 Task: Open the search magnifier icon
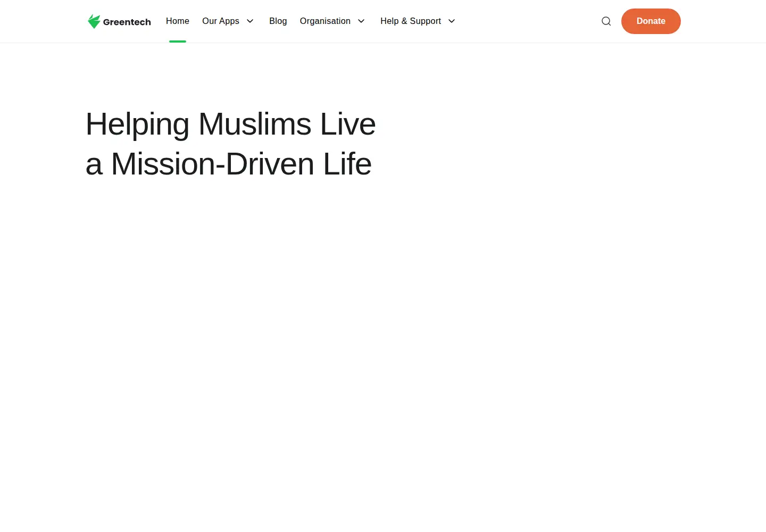coord(606,21)
